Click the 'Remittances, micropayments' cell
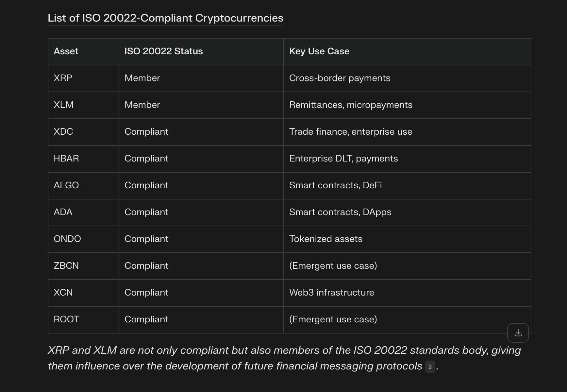Viewport: 567px width, 392px height. (x=407, y=105)
